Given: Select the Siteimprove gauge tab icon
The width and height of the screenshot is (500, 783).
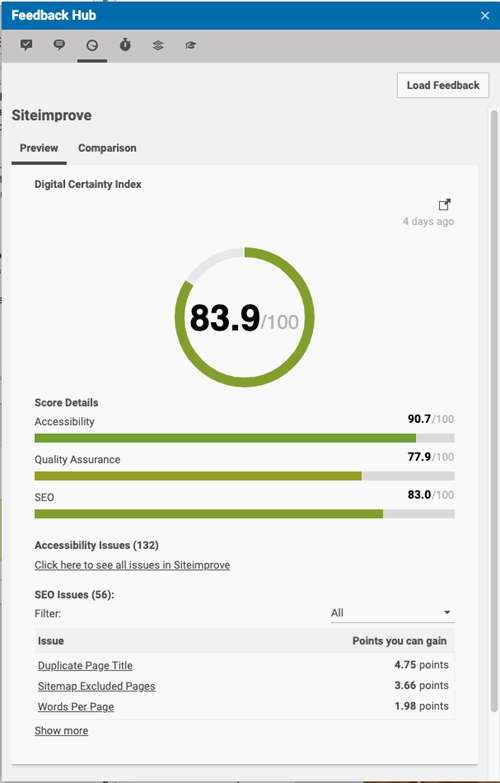Looking at the screenshot, I should click(x=92, y=45).
